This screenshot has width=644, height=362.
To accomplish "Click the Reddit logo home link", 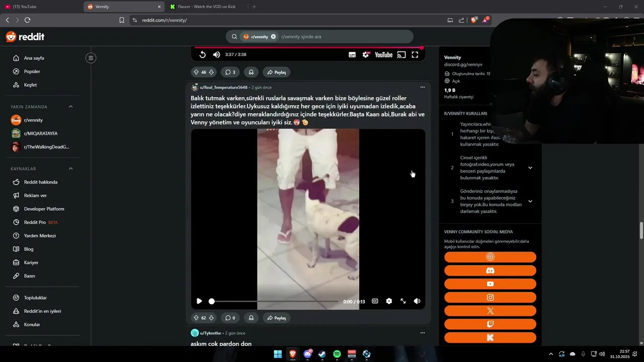I will [25, 37].
